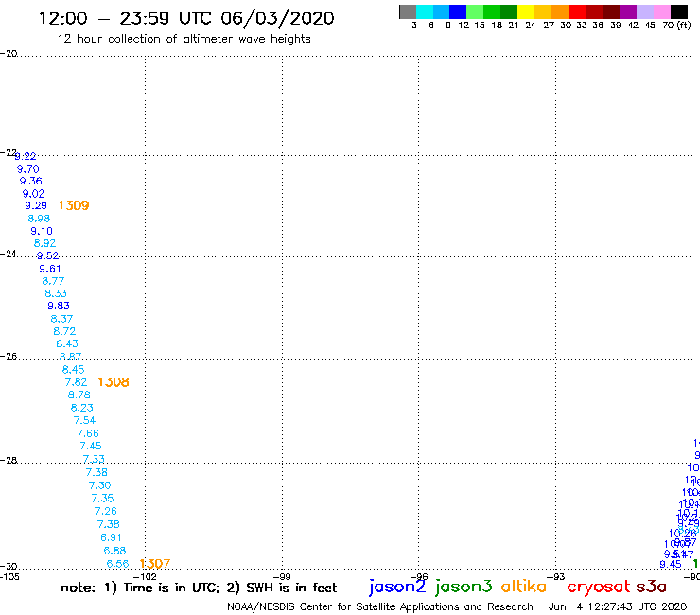Screen dimensions: 700x615
Task: Click the -102 longitude axis label
Action: pyautogui.click(x=145, y=576)
